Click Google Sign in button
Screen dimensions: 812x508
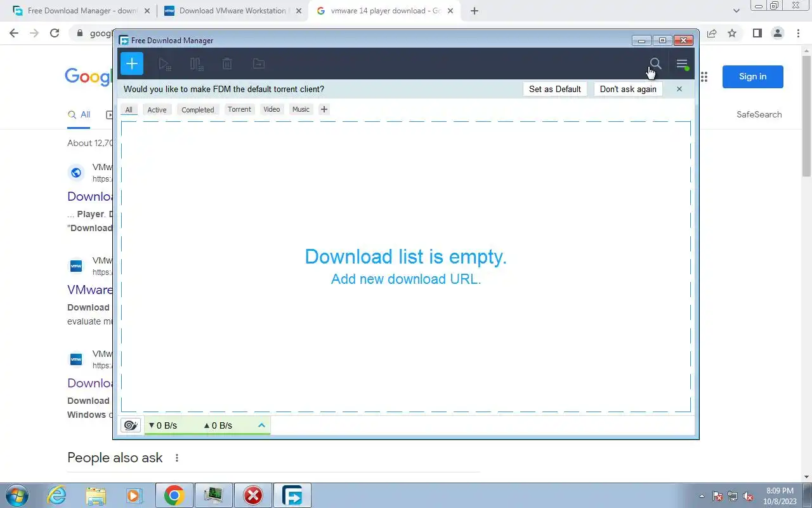point(752,76)
